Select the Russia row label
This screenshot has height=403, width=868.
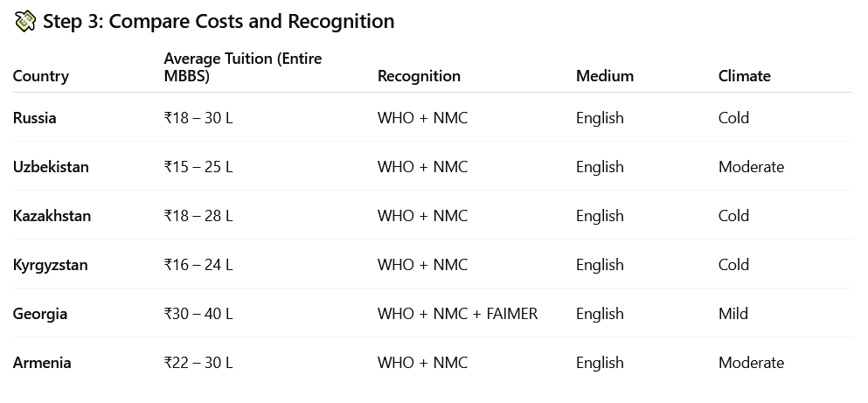coord(35,118)
